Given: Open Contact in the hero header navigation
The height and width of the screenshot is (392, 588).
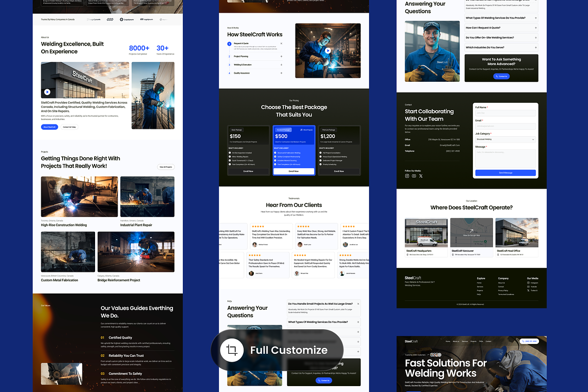Looking at the screenshot, I should pos(489,341).
